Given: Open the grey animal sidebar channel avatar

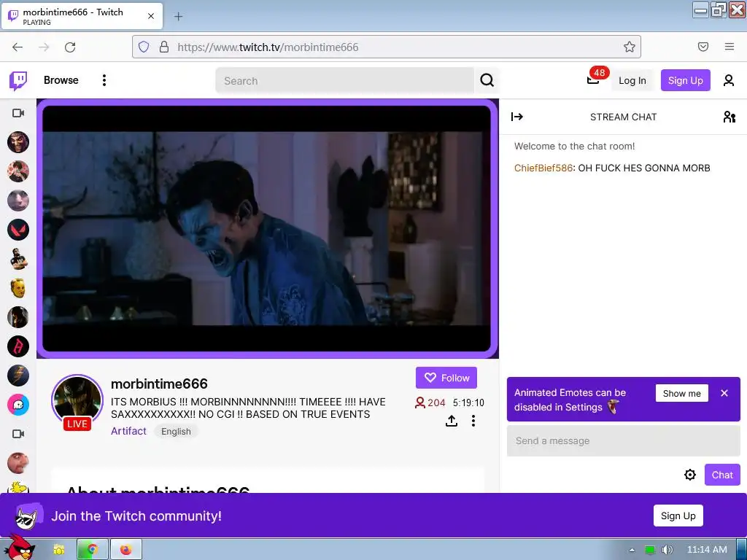Looking at the screenshot, I should [x=18, y=201].
